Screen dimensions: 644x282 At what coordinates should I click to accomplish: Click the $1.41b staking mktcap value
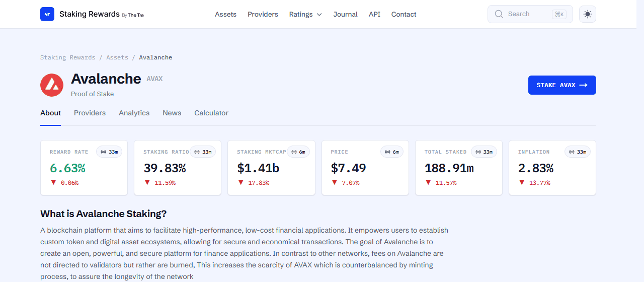tap(258, 168)
